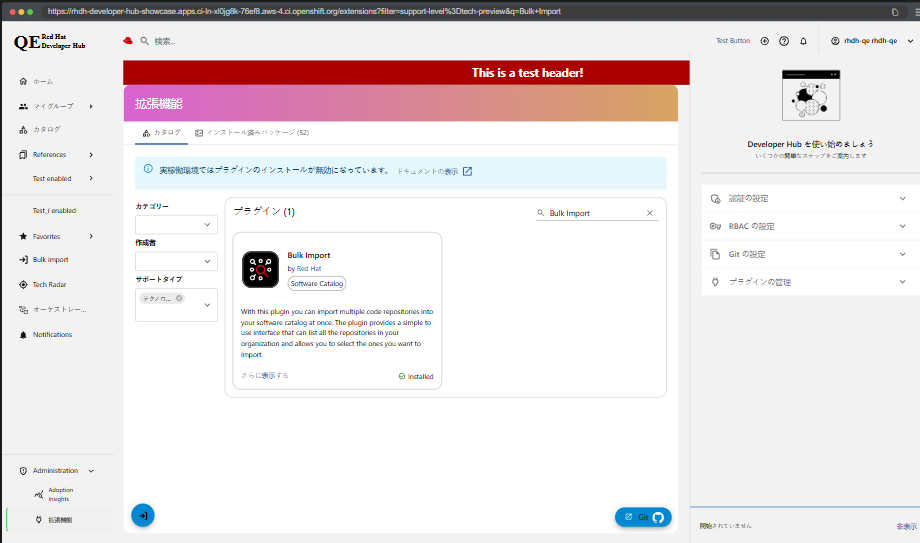The image size is (920, 543).
Task: Click the オーケストレー orchestrator icon
Action: tap(23, 309)
